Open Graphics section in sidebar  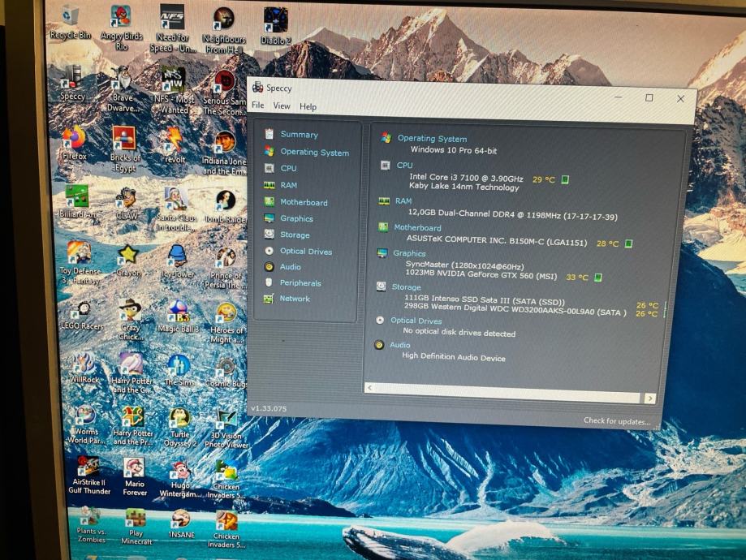pos(289,218)
